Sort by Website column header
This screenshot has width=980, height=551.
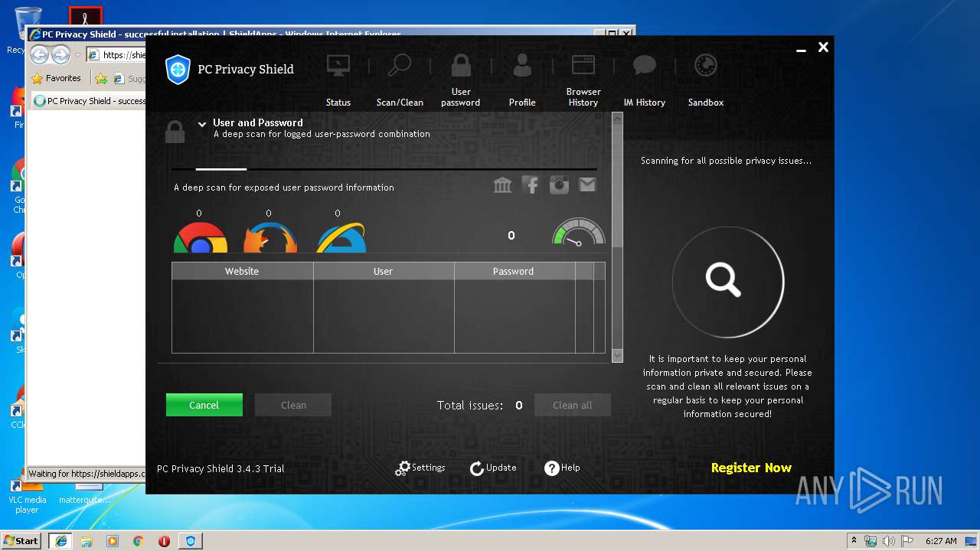pos(242,271)
